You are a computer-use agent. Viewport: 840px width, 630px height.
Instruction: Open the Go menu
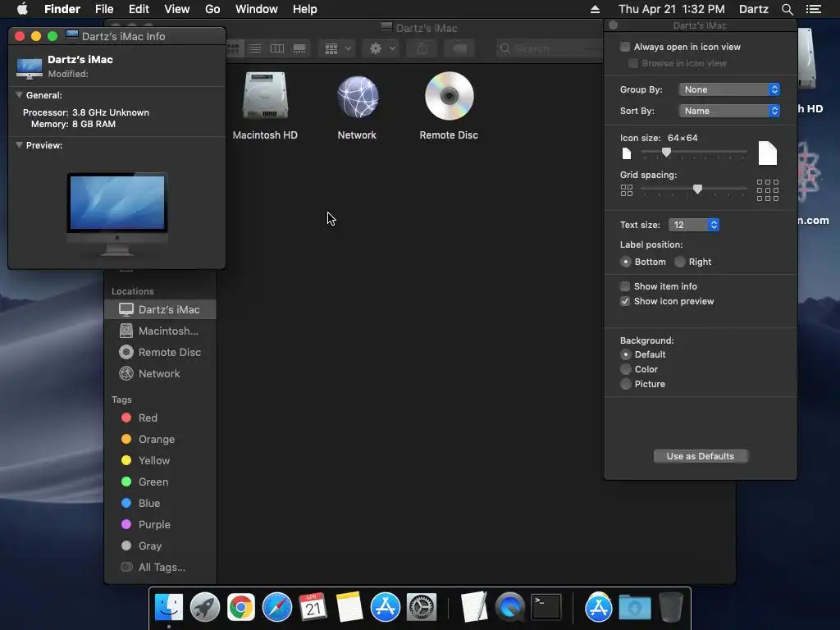pyautogui.click(x=212, y=9)
